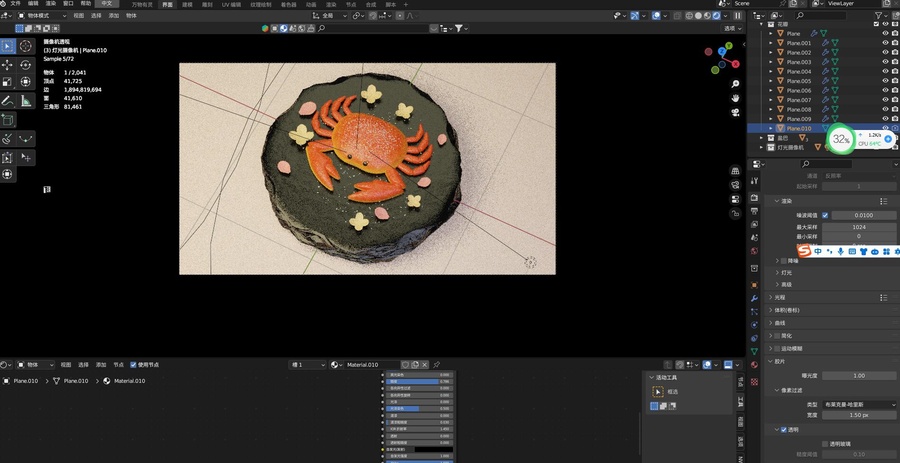Open the Object Mode dropdown
900x463 pixels.
click(42, 16)
